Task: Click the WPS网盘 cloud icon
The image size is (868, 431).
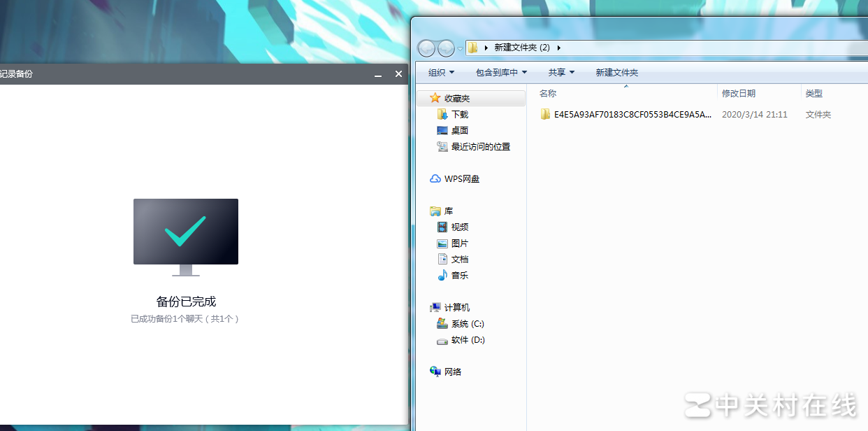Action: [x=435, y=179]
